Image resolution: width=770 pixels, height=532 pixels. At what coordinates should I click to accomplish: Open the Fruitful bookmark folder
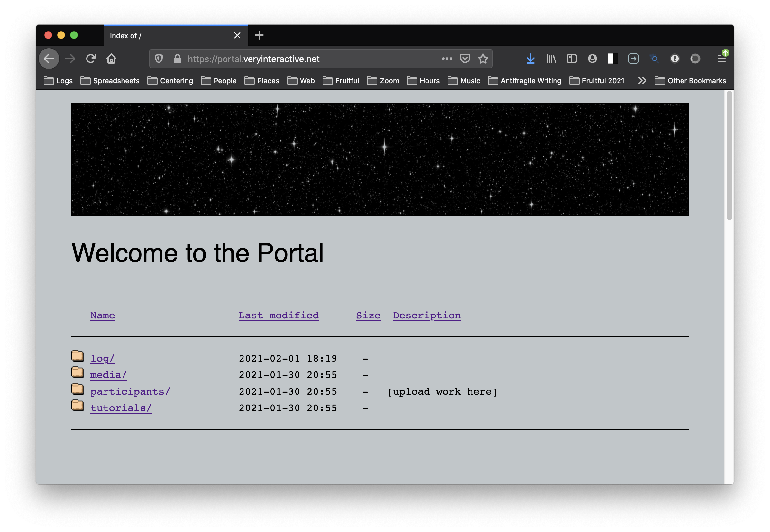point(341,81)
